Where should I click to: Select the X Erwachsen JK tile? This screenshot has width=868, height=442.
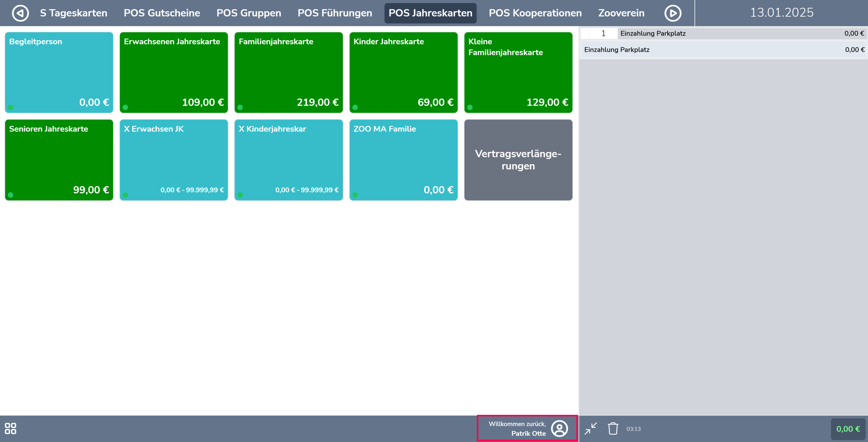(174, 160)
